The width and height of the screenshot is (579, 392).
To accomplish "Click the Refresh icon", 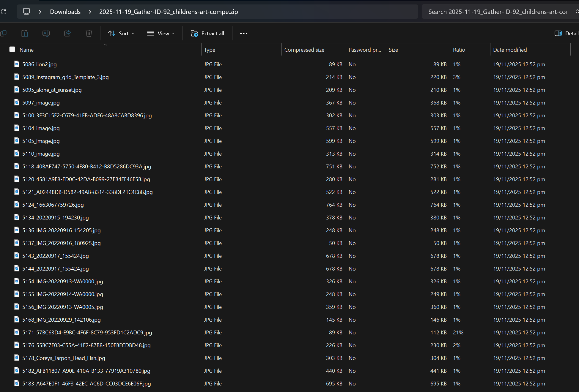I will point(4,12).
